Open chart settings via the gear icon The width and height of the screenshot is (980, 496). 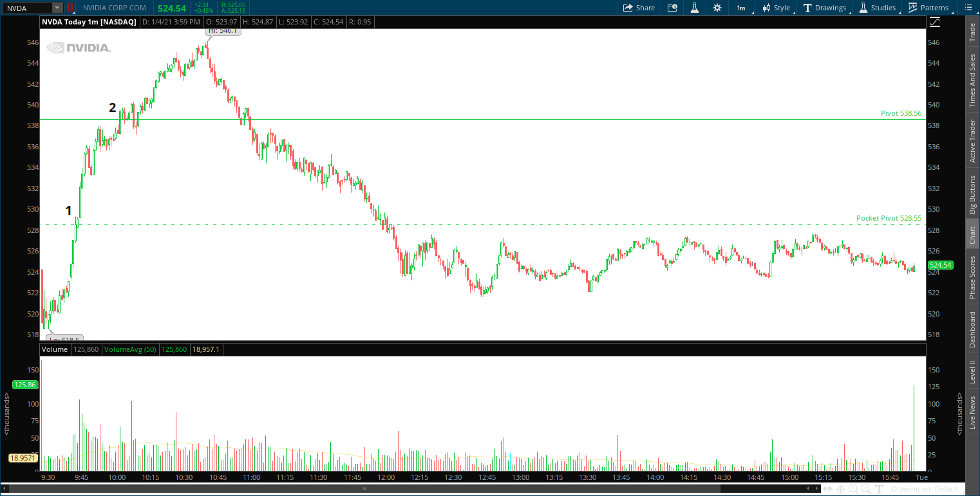click(717, 8)
